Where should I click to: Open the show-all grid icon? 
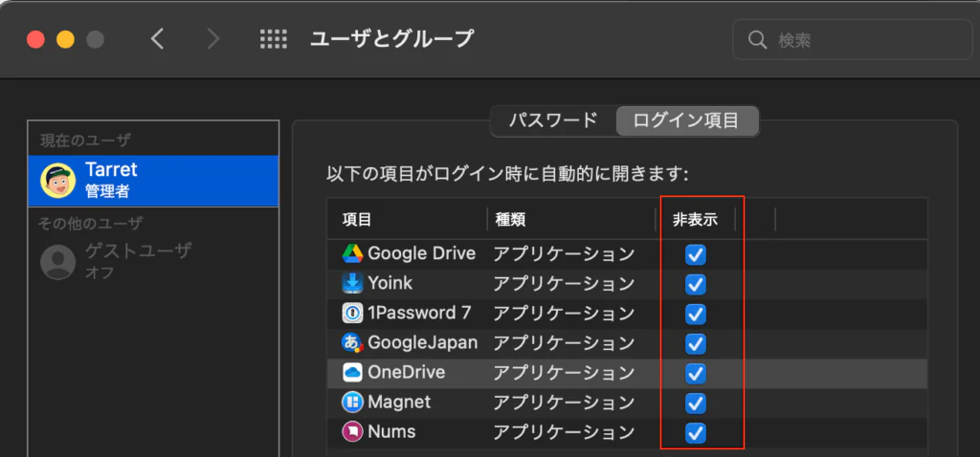coord(274,39)
